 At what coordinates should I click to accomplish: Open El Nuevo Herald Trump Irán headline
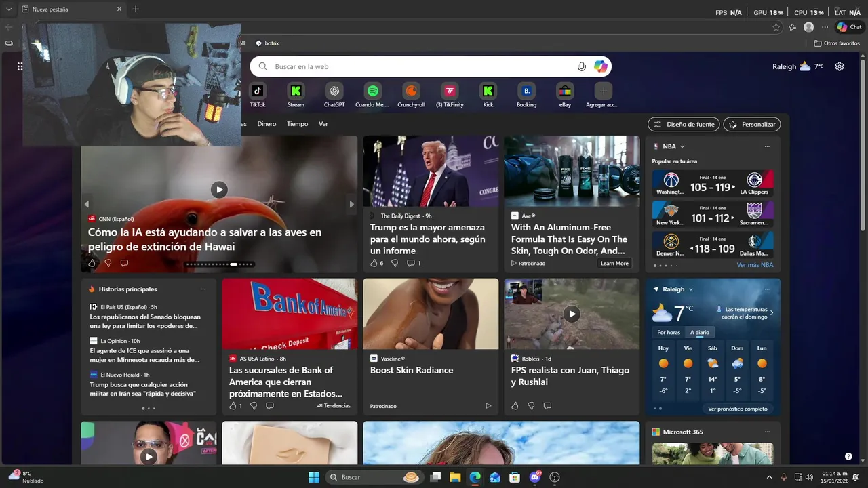click(142, 389)
